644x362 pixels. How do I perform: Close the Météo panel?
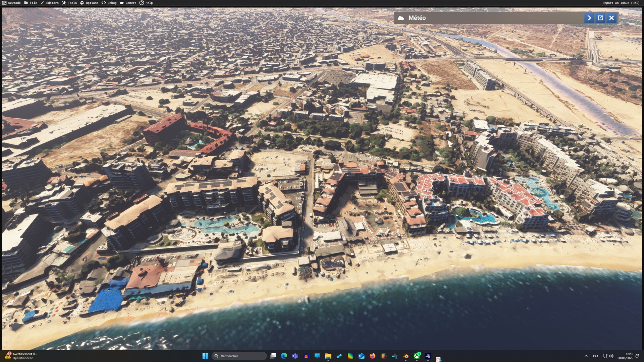coord(611,18)
